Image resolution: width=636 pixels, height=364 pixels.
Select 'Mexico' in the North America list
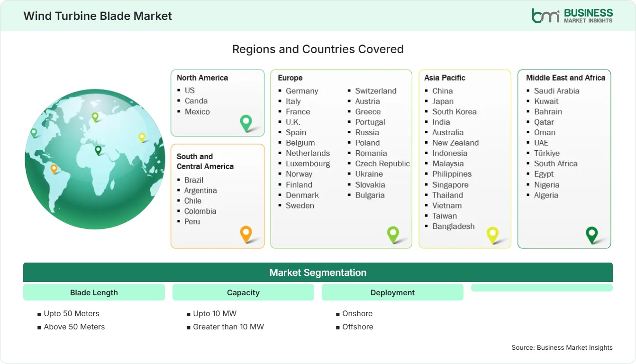click(197, 111)
